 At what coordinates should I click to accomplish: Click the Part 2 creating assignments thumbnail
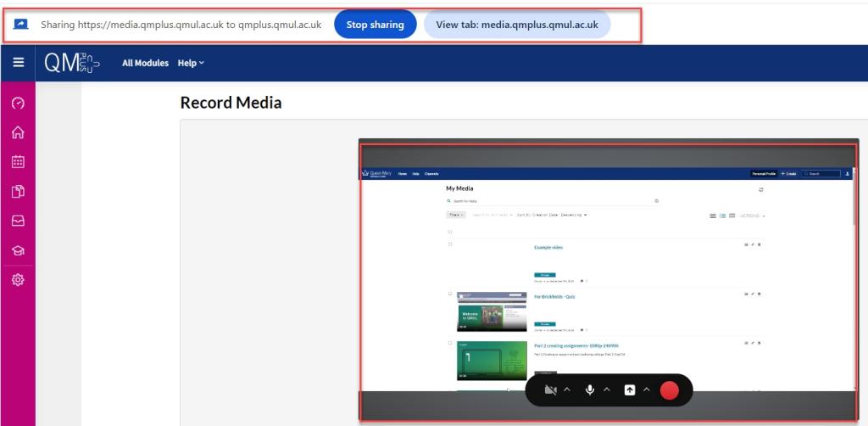pyautogui.click(x=492, y=361)
